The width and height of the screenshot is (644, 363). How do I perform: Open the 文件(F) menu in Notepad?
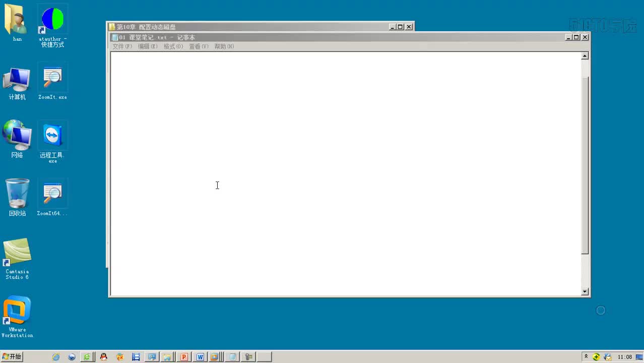[x=122, y=46]
